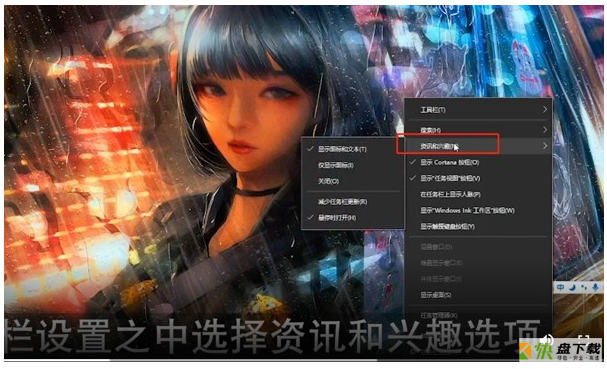This screenshot has height=369, width=607.
Task: Click the microphone icon on IME bar
Action: click(x=595, y=287)
